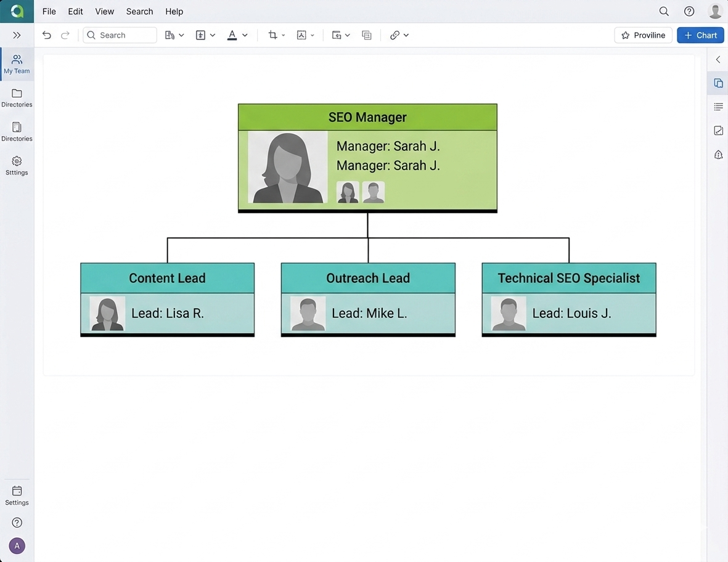Select the Technical SEO Specialist header
This screenshot has height=562, width=728.
(x=569, y=278)
